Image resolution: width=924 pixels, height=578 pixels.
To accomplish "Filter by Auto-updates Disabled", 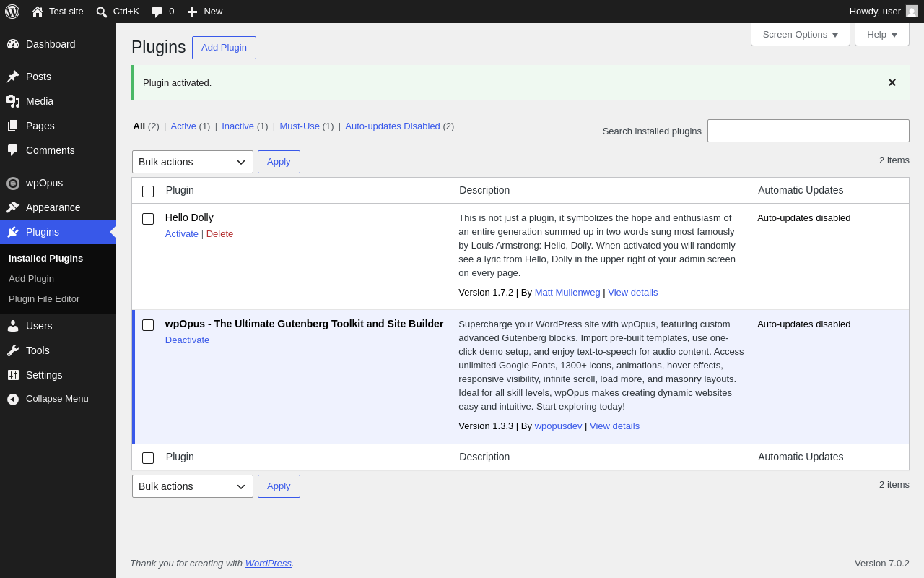I will click(x=393, y=126).
